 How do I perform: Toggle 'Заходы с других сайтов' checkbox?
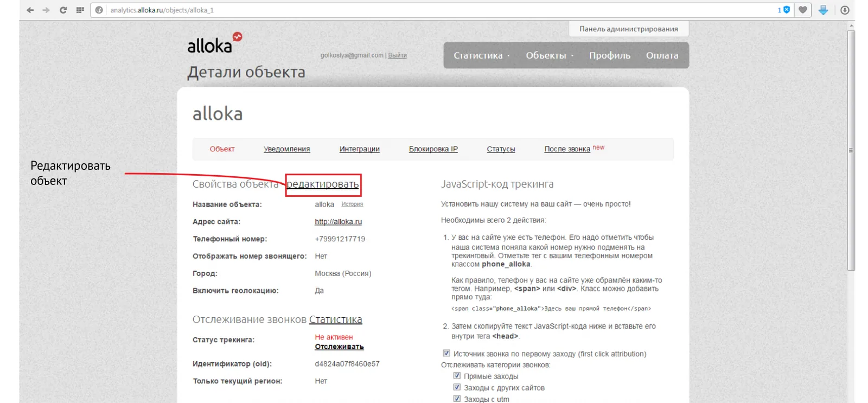[x=457, y=387]
